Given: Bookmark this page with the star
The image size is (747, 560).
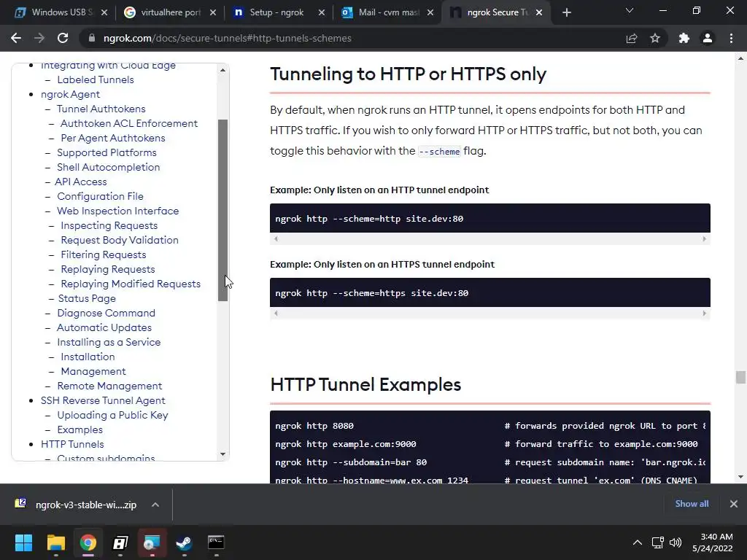Looking at the screenshot, I should click(655, 38).
